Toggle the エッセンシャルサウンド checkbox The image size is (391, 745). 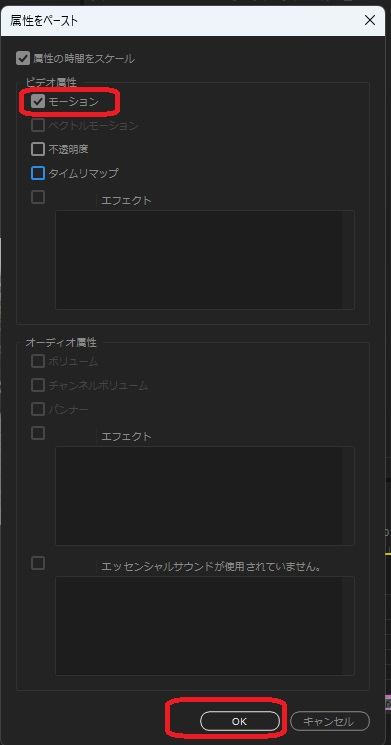(38, 563)
